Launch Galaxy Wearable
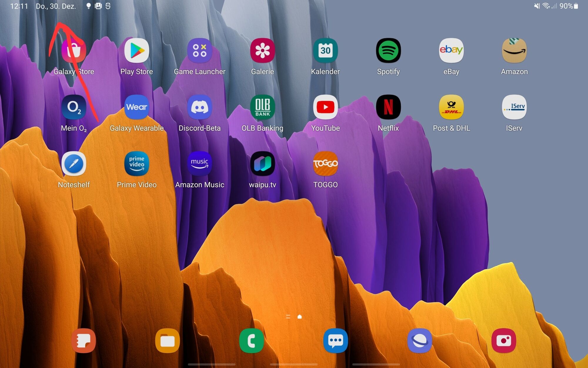 136,107
